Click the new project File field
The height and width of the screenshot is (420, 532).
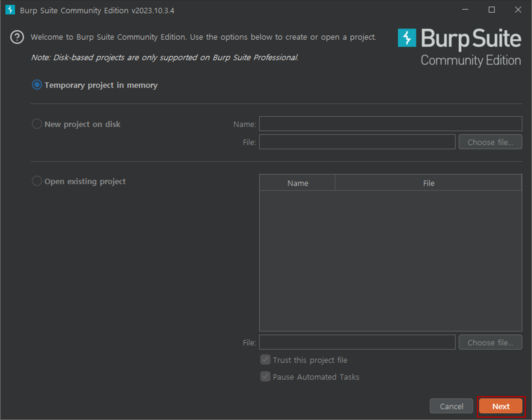coord(357,142)
